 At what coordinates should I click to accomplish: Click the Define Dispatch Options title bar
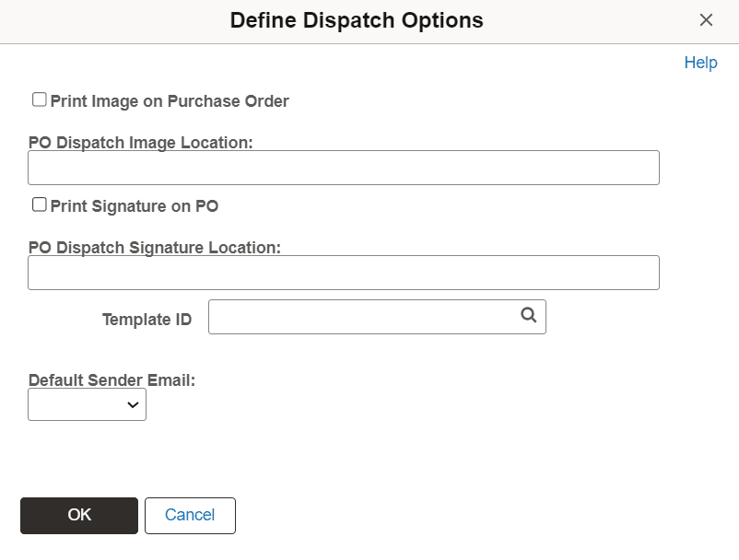coord(358,19)
